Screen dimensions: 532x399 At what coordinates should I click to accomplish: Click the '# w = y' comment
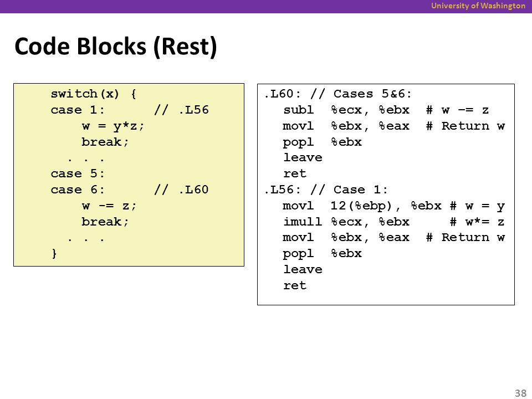[477, 206]
